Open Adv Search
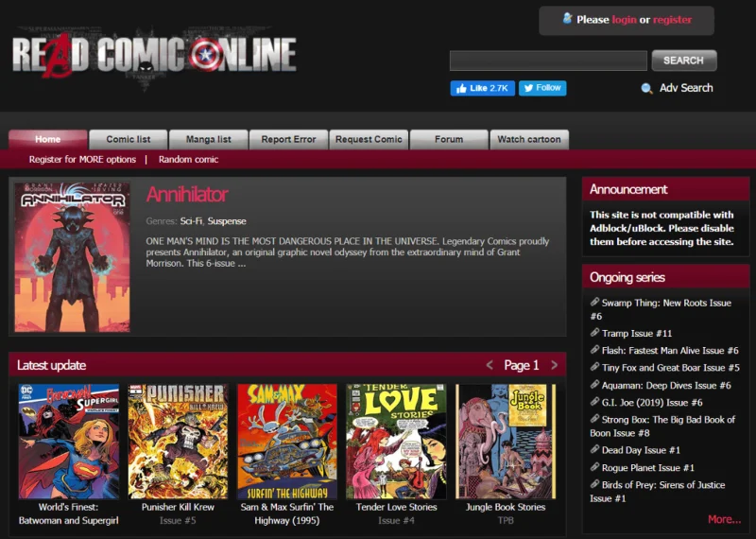Screen dimensions: 756x539 pos(686,88)
